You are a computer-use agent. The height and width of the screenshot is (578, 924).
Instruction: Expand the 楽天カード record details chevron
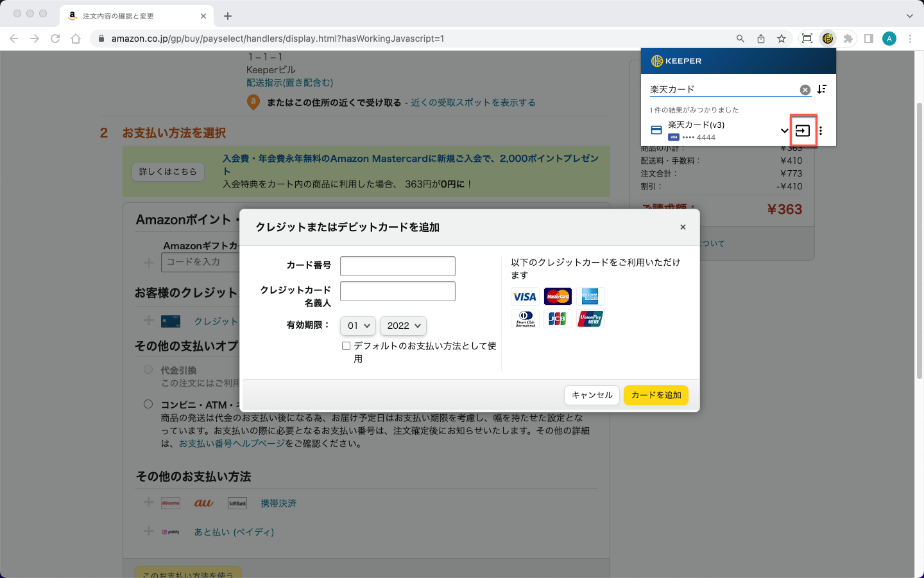tap(784, 130)
